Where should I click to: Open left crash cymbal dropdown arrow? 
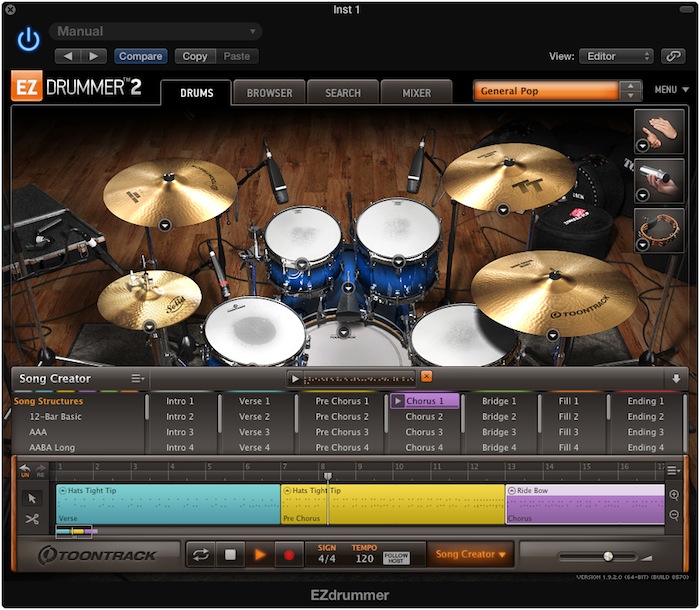pyautogui.click(x=165, y=226)
